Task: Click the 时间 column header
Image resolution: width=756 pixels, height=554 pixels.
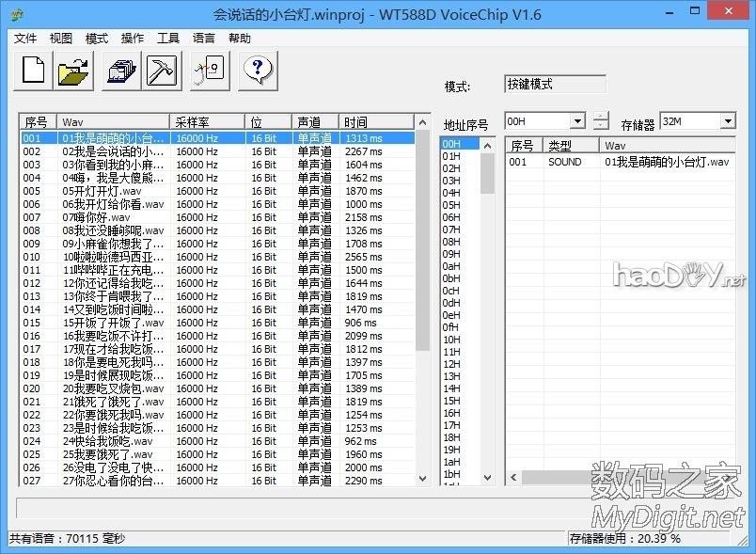Action: [x=376, y=122]
